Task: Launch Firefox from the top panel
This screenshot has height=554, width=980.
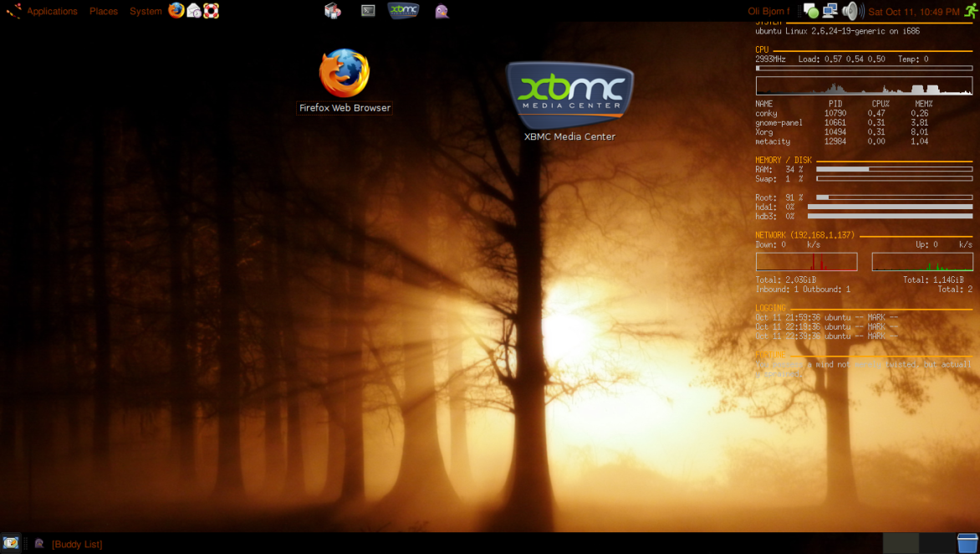Action: (176, 11)
